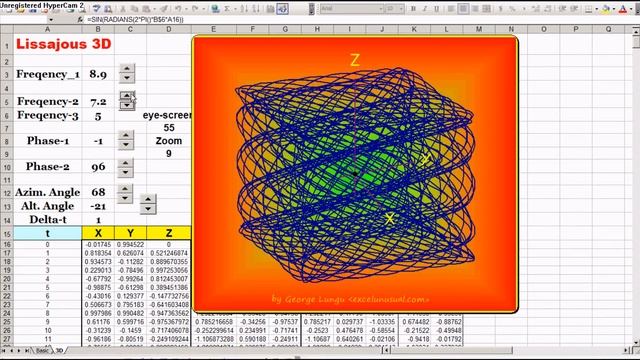Select column header D
This screenshot has width=640, height=360.
[169, 29]
